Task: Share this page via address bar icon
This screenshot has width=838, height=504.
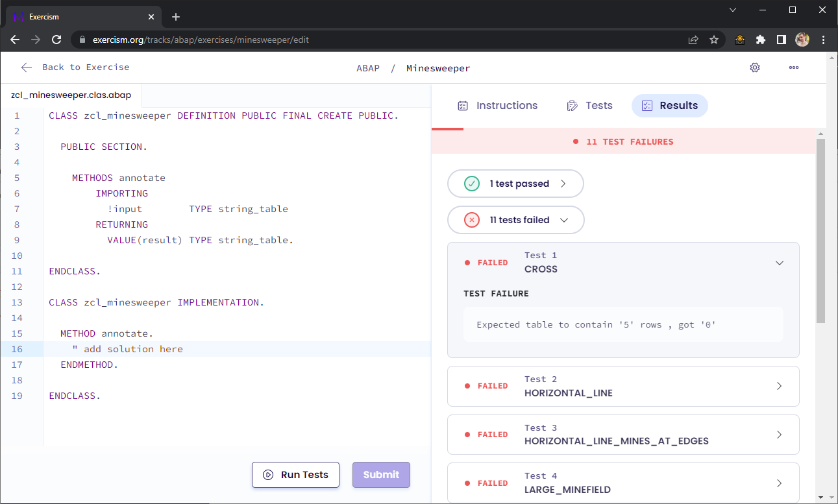Action: [x=693, y=40]
